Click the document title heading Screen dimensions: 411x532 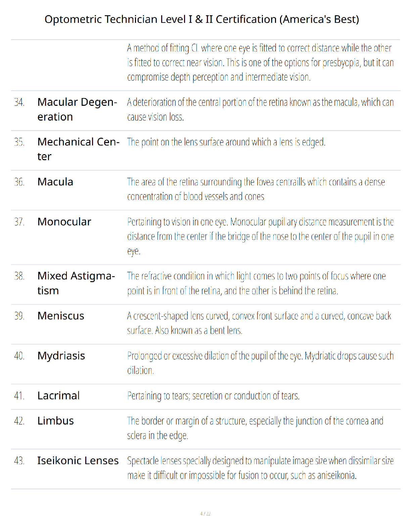point(202,19)
